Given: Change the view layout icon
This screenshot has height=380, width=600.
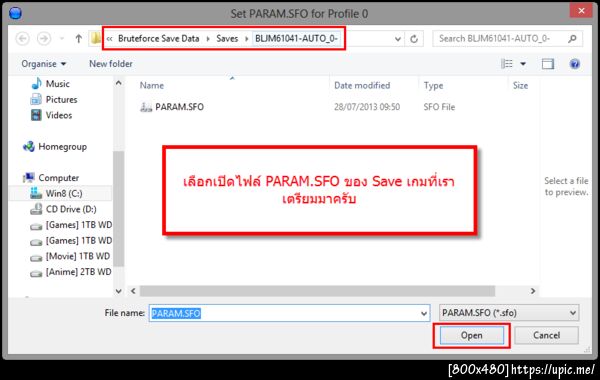Looking at the screenshot, I should (x=507, y=64).
